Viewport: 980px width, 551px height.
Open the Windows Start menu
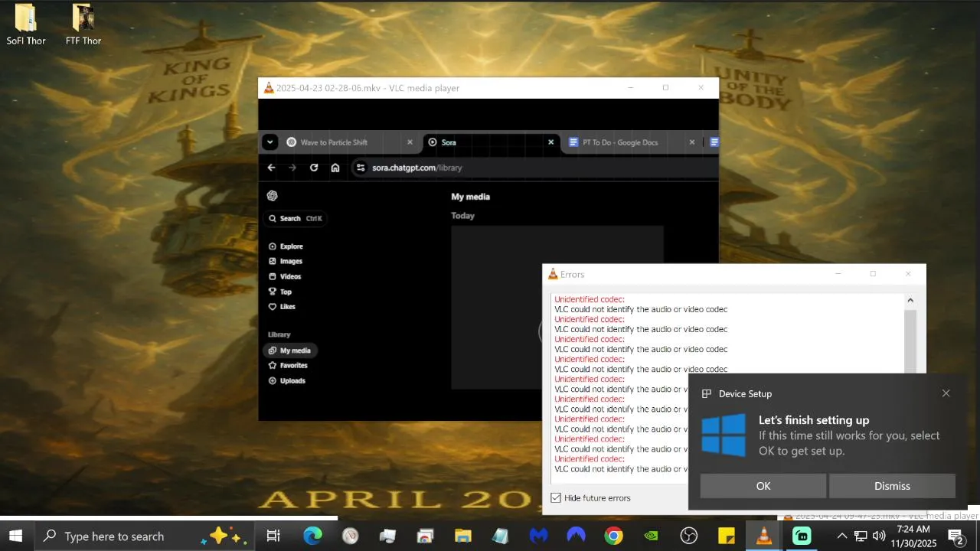point(15,536)
